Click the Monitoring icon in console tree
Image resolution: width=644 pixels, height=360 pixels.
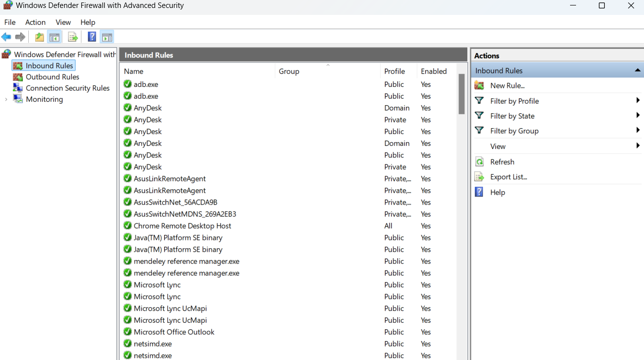[x=18, y=99]
